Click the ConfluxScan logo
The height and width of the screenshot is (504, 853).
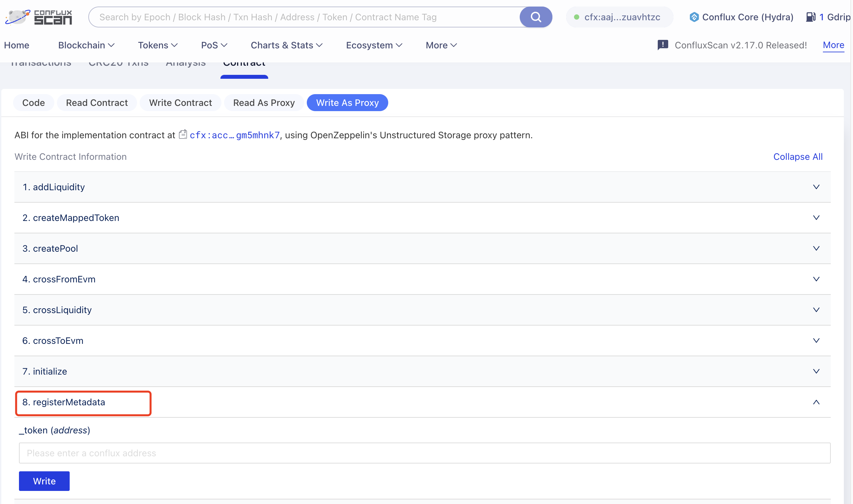tap(38, 17)
